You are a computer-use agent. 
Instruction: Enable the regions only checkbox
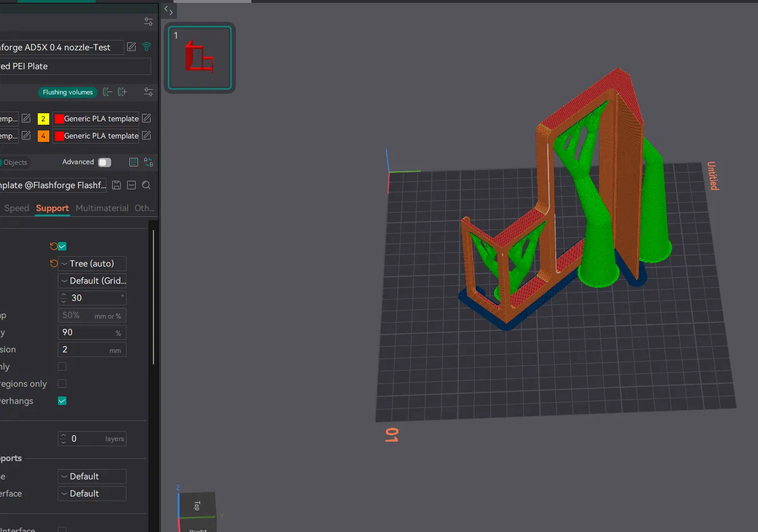point(62,384)
